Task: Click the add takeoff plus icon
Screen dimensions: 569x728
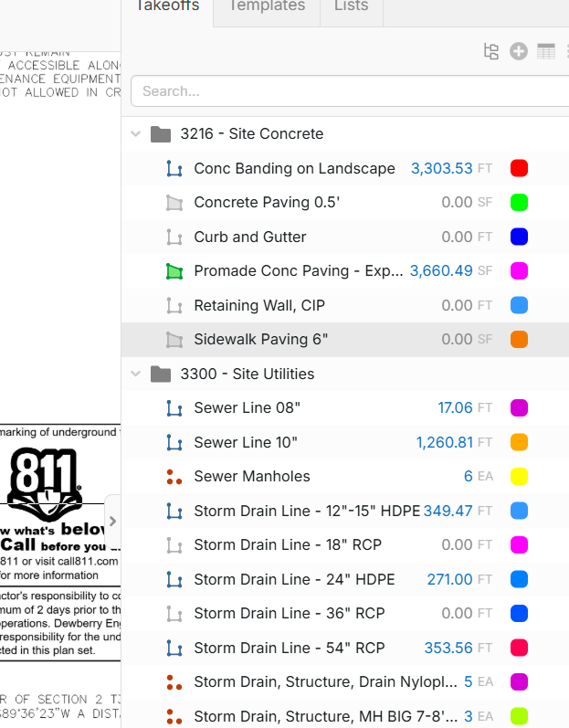Action: click(519, 52)
